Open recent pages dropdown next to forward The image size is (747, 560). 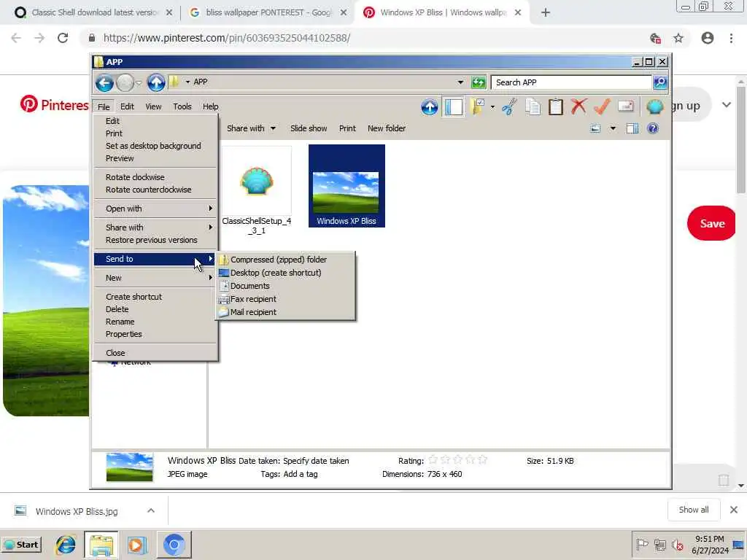[x=139, y=83]
